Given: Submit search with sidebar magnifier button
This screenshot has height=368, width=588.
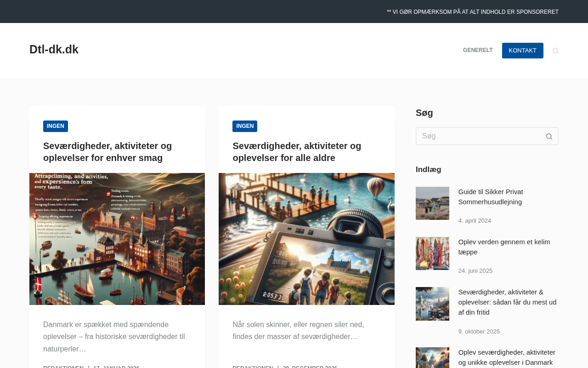Looking at the screenshot, I should pyautogui.click(x=549, y=136).
